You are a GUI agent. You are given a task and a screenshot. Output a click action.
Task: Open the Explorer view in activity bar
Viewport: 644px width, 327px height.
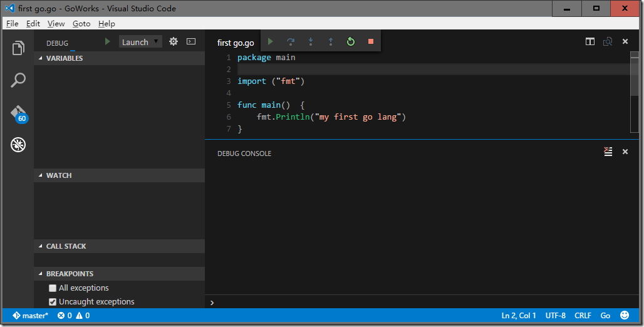click(x=18, y=48)
